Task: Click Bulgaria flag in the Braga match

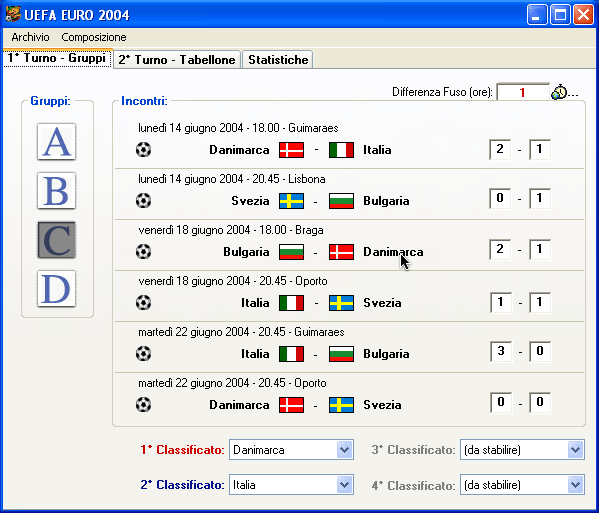Action: pos(291,252)
